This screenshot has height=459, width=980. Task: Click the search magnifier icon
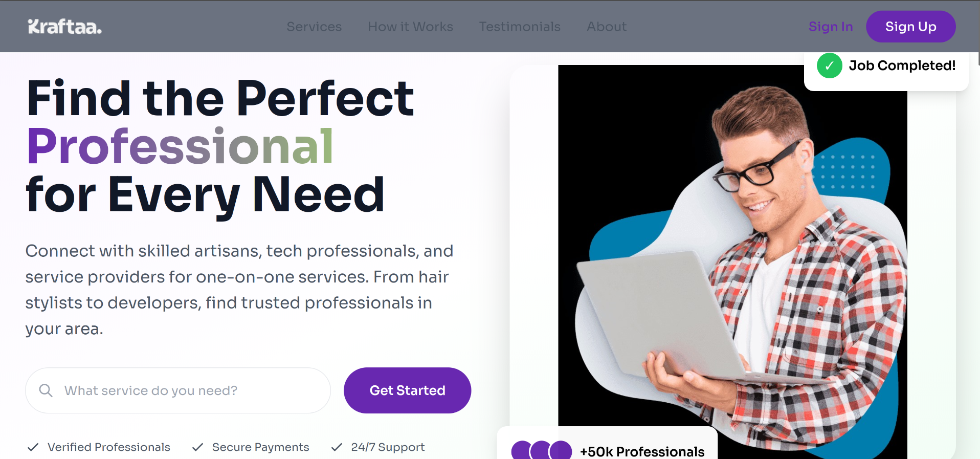(x=46, y=390)
